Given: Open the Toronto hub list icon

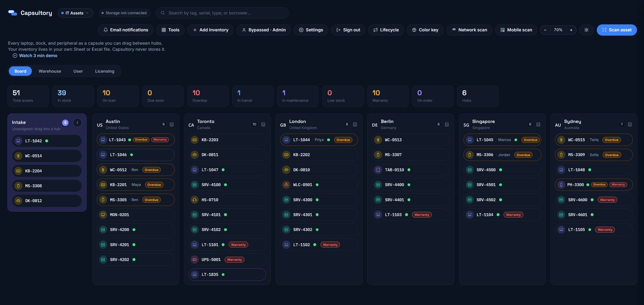Looking at the screenshot, I should [263, 125].
